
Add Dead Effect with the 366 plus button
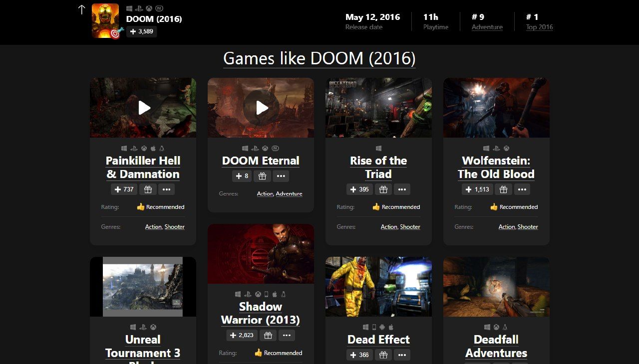[x=359, y=355]
